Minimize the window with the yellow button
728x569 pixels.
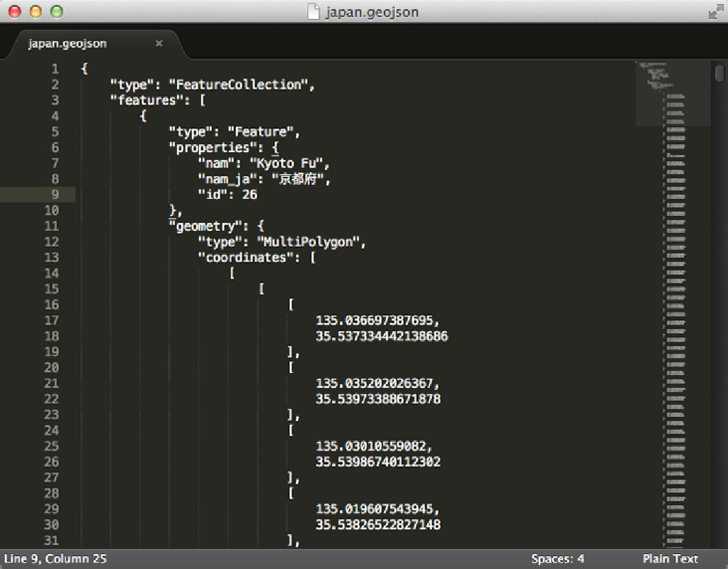pyautogui.click(x=35, y=11)
